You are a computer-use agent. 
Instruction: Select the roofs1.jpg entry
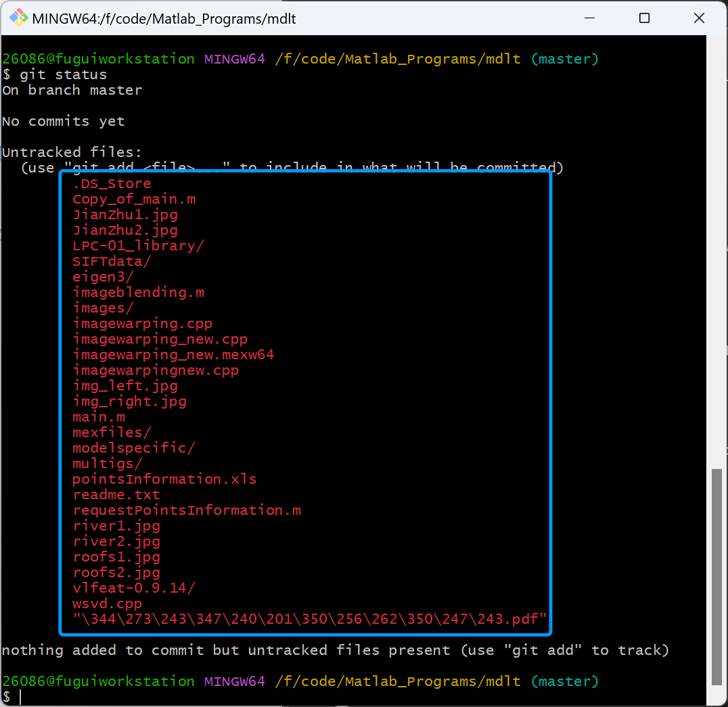coord(116,557)
